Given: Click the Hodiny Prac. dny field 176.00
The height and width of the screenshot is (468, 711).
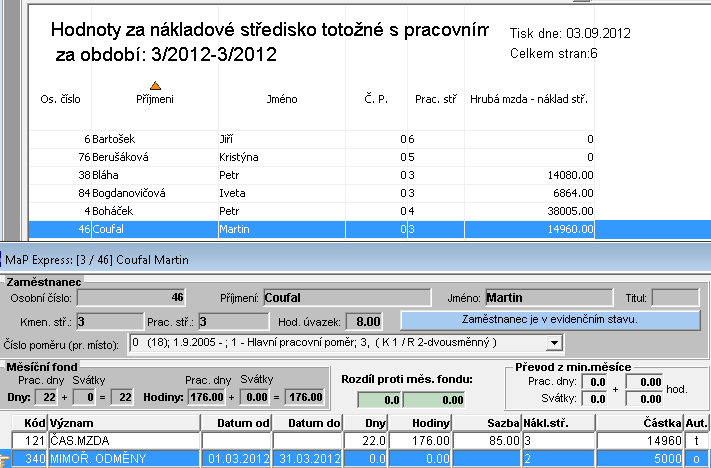Looking at the screenshot, I should 207,397.
